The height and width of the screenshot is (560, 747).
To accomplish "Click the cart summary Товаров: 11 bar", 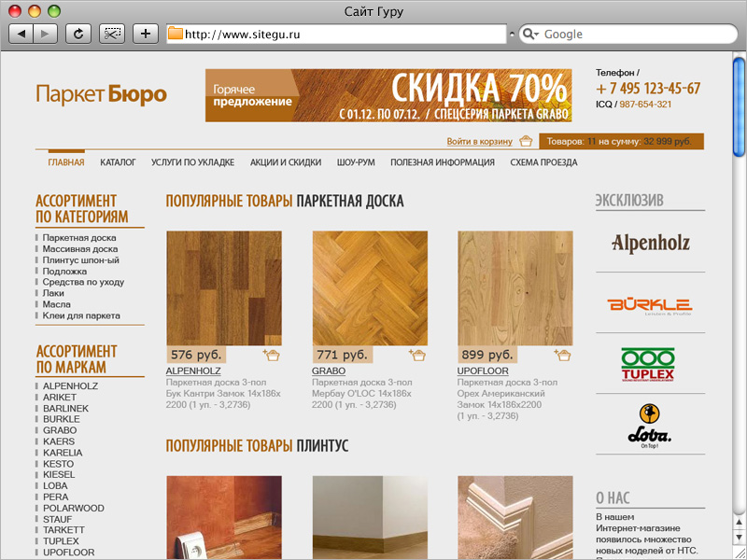I will 621,142.
